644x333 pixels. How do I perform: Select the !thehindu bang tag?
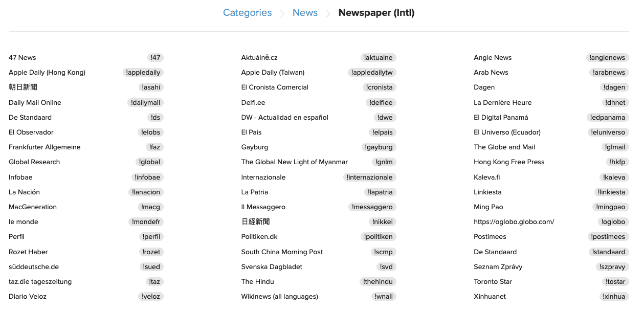(379, 282)
